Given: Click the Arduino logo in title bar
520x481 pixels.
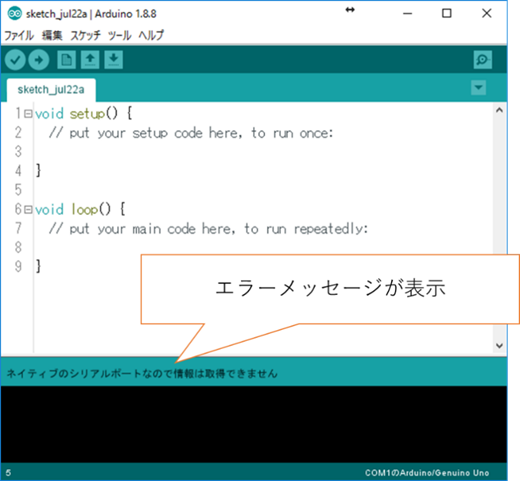Looking at the screenshot, I should (15, 14).
